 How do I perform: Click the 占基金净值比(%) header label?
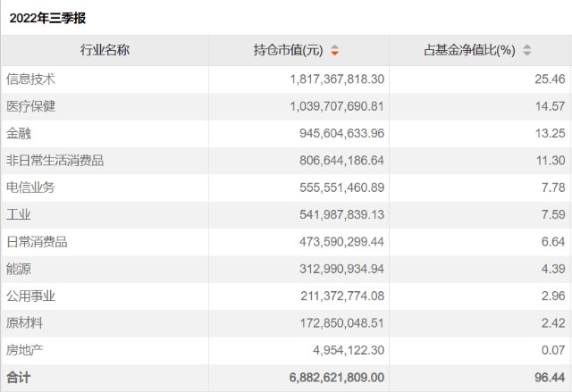click(469, 50)
